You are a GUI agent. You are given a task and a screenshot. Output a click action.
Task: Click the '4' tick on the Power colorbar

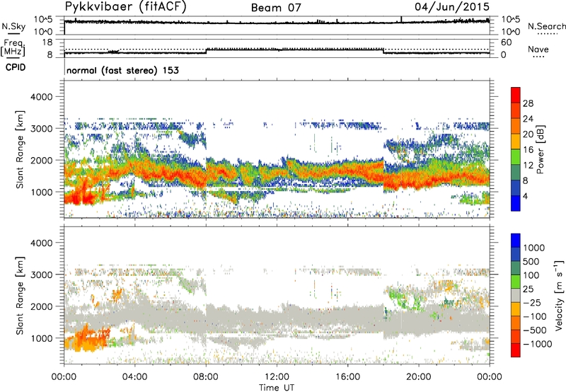pos(525,196)
